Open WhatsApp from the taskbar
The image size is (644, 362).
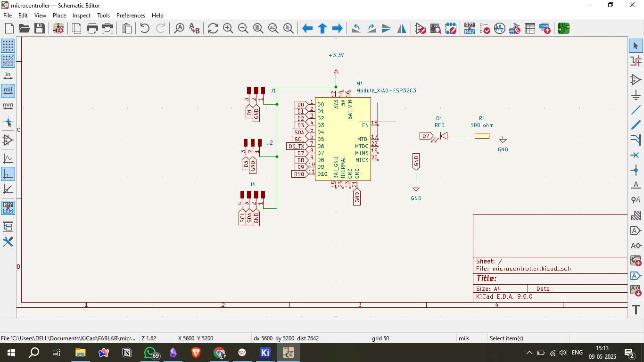tap(150, 353)
